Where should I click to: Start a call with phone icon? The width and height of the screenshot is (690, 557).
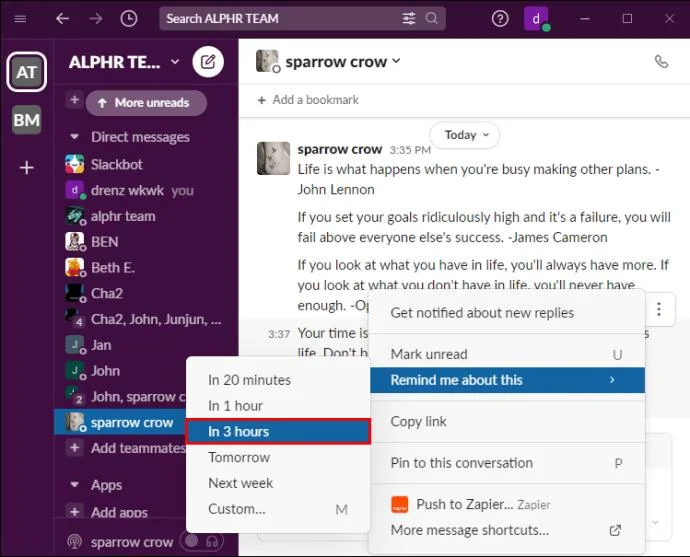(661, 62)
